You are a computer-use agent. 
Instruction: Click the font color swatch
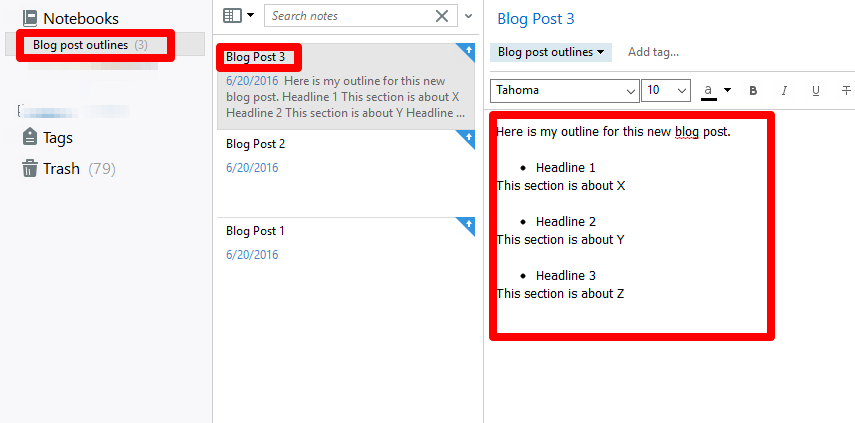pos(708,91)
